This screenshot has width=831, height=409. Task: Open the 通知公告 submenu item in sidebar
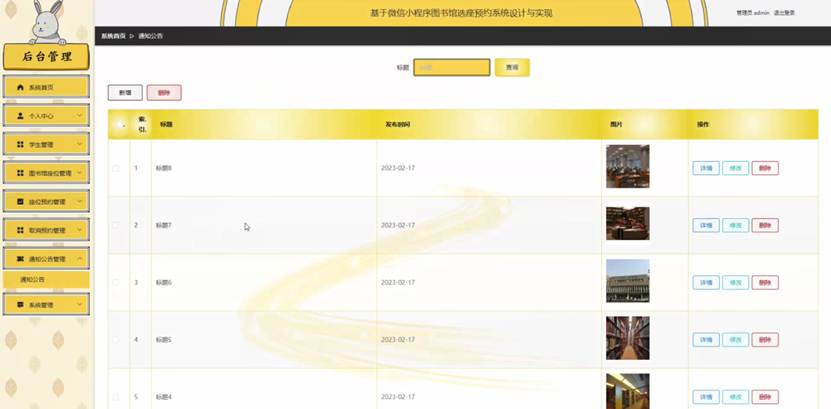pyautogui.click(x=46, y=279)
